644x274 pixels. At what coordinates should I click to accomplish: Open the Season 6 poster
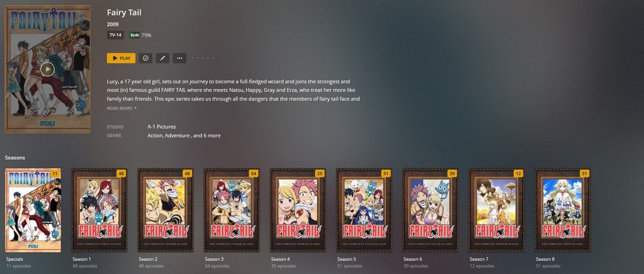pos(430,210)
